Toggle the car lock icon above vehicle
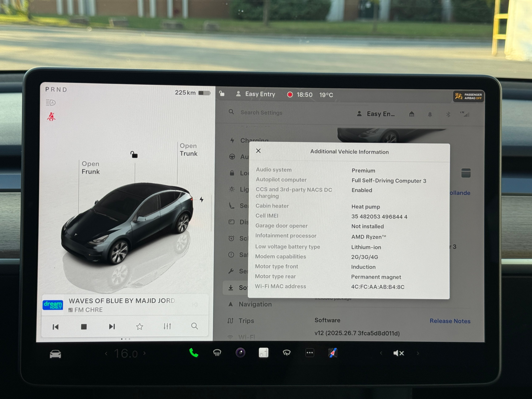 134,154
